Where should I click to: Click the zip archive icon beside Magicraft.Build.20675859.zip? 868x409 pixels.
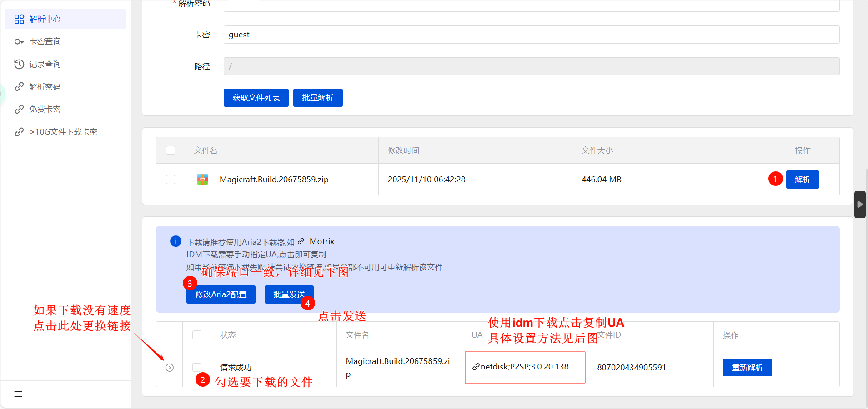click(203, 179)
